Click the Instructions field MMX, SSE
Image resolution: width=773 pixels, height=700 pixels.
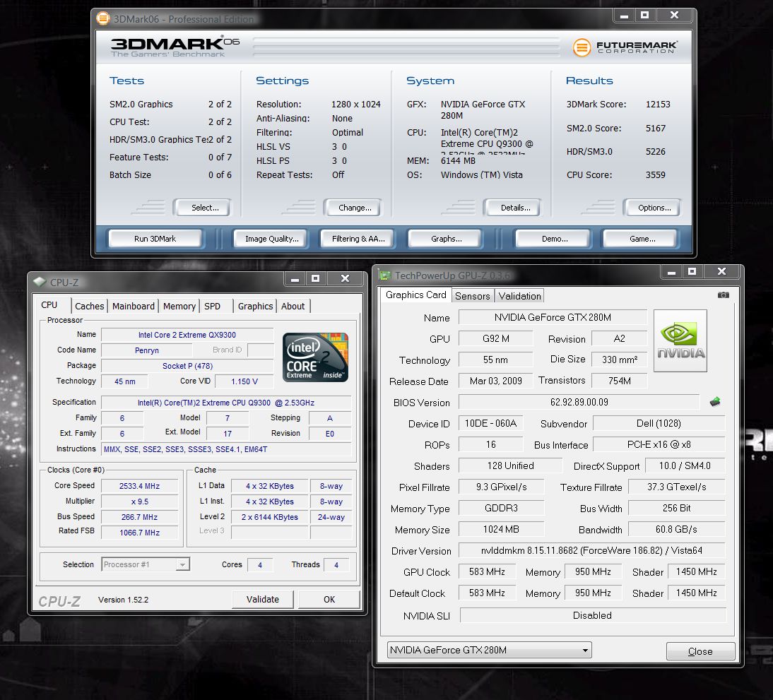226,449
